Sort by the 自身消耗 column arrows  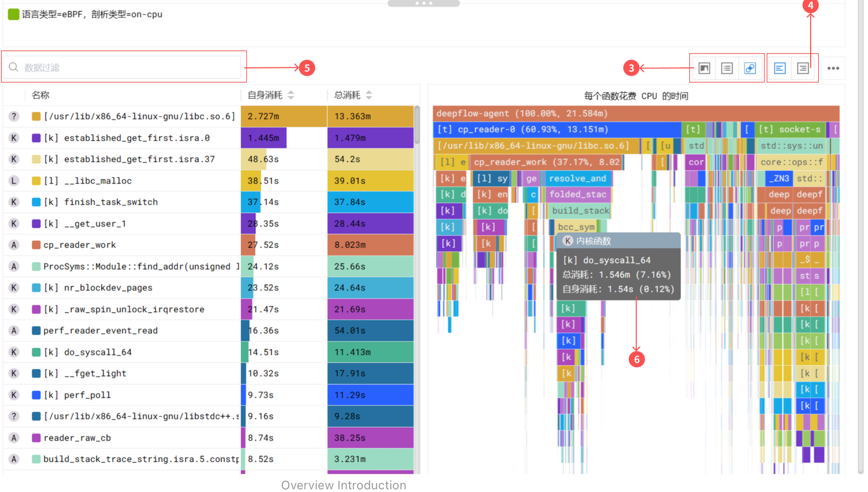tap(291, 95)
